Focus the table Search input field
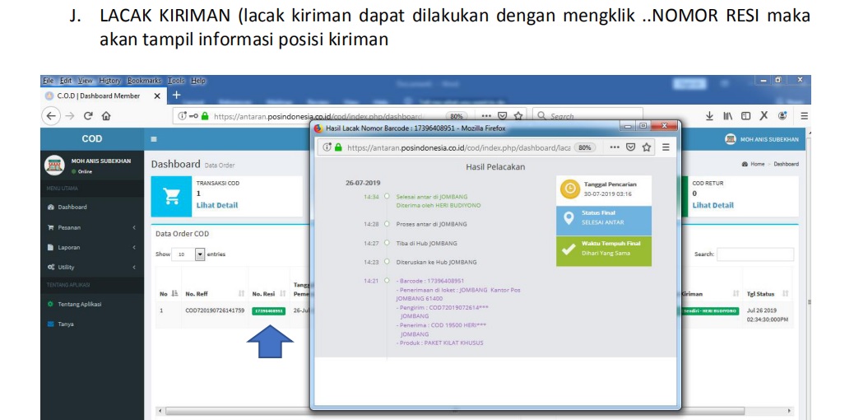The image size is (868, 420). coord(755,254)
